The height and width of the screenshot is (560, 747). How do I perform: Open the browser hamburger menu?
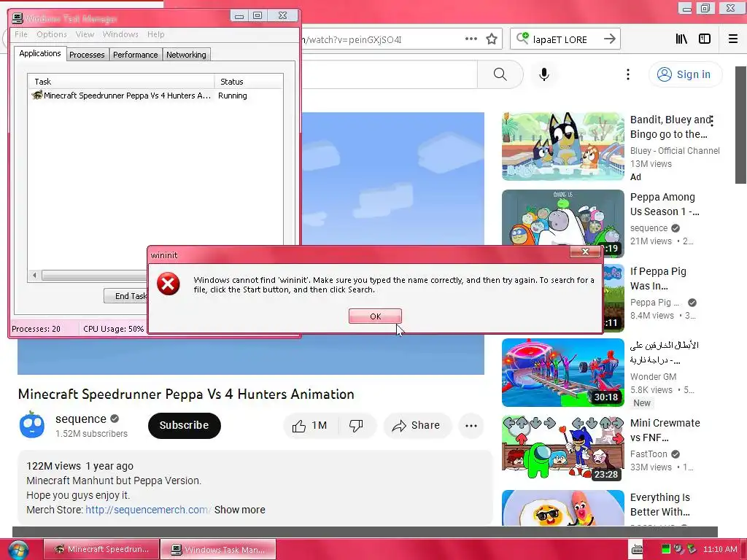point(732,39)
